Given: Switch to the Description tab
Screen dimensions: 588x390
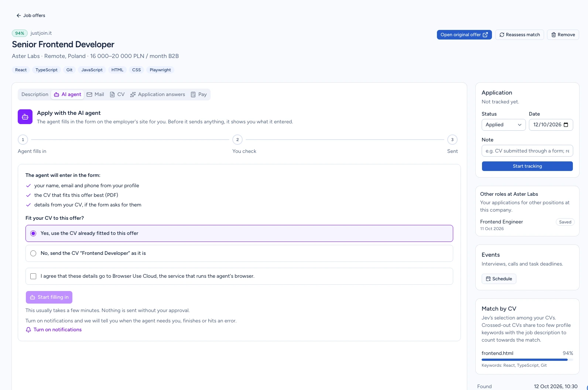Looking at the screenshot, I should pyautogui.click(x=35, y=95).
